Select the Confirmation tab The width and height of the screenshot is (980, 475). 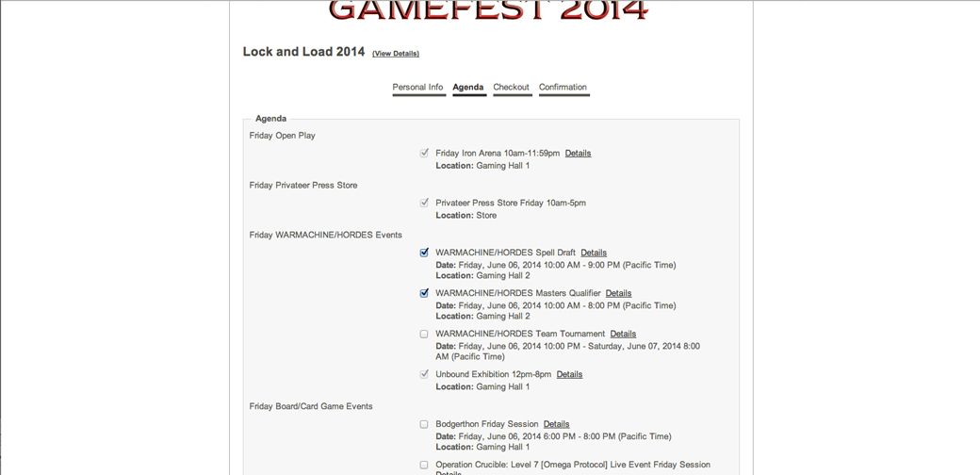pyautogui.click(x=563, y=88)
